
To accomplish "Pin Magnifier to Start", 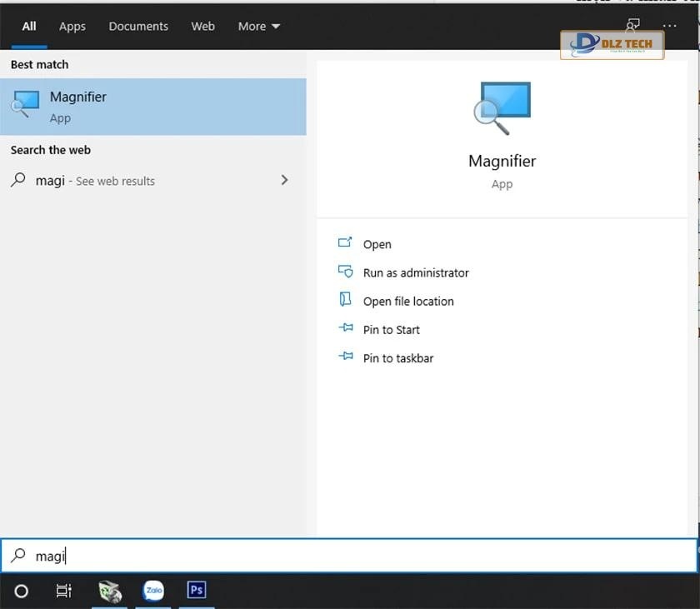I will click(391, 330).
